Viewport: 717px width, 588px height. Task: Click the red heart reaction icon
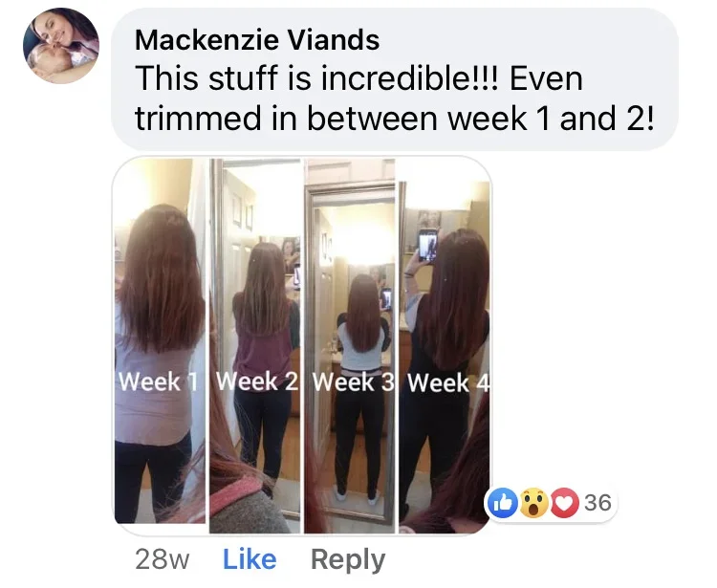point(564,503)
